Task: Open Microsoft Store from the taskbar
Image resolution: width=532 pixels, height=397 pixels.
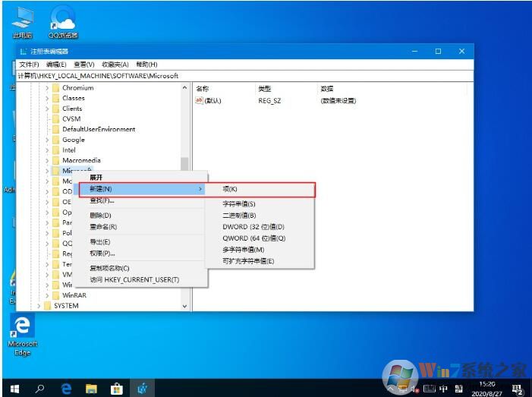Action: (x=116, y=389)
